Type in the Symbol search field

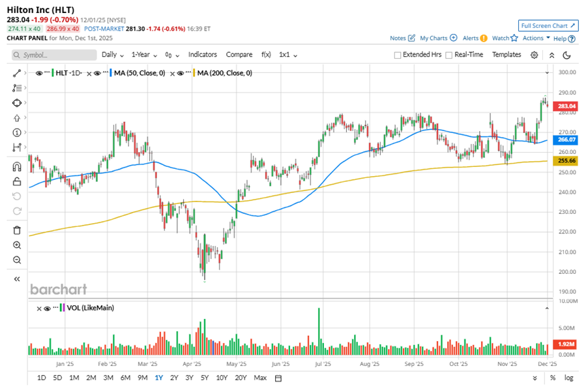(x=55, y=55)
